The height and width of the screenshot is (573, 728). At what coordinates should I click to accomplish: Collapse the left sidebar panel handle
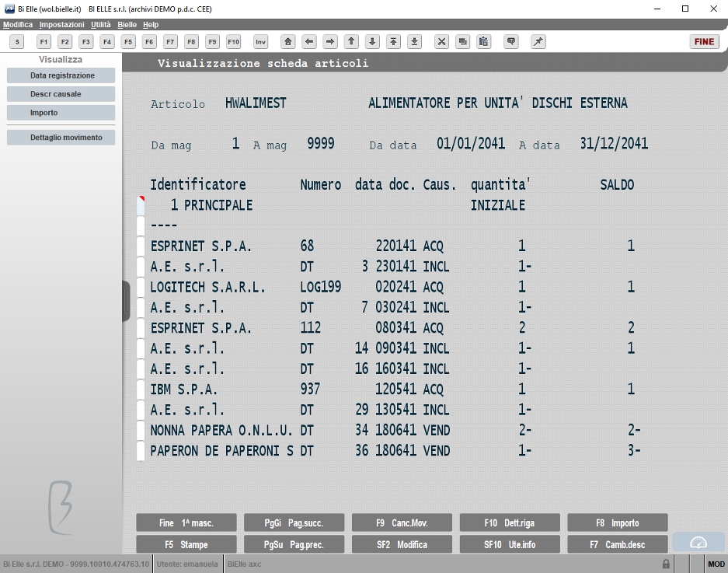click(126, 301)
